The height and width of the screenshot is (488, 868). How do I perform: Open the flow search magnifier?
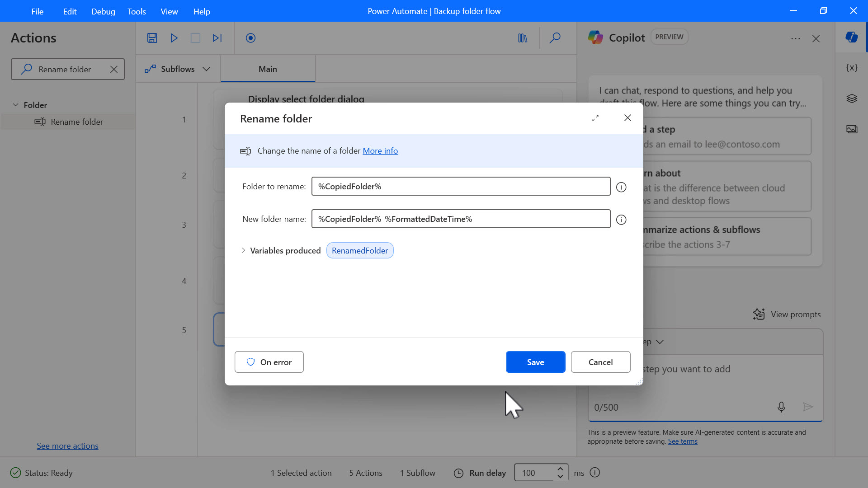click(555, 38)
